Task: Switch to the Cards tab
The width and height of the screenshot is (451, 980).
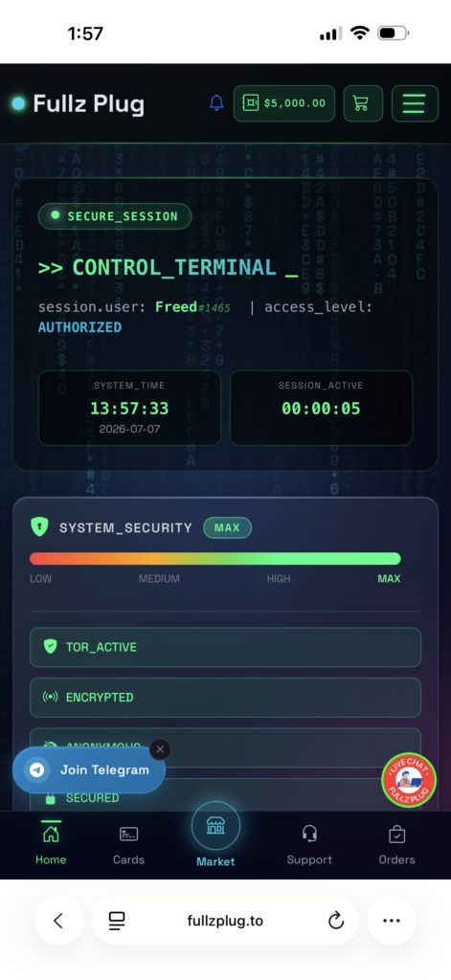Action: point(129,844)
